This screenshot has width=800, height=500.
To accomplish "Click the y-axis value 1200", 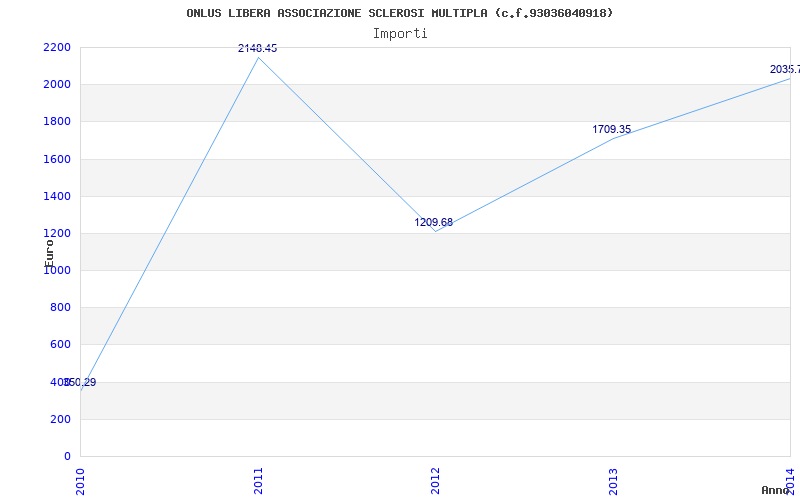I will [57, 234].
